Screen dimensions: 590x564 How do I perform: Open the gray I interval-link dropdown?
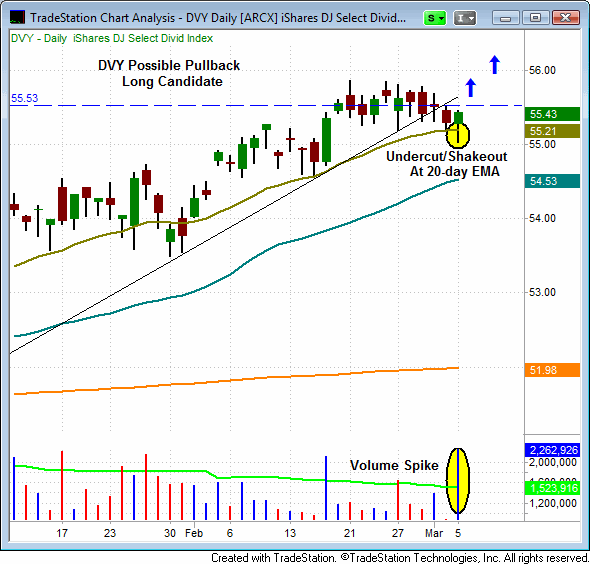click(x=465, y=18)
